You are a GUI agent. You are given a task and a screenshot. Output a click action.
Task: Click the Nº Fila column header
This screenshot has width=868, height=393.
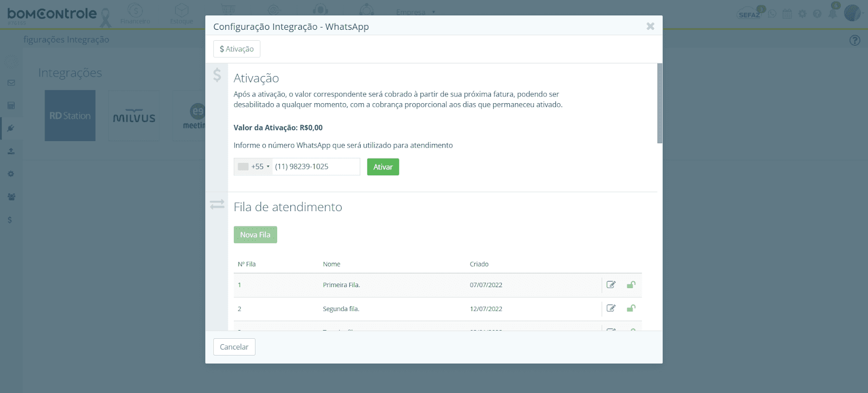point(247,264)
